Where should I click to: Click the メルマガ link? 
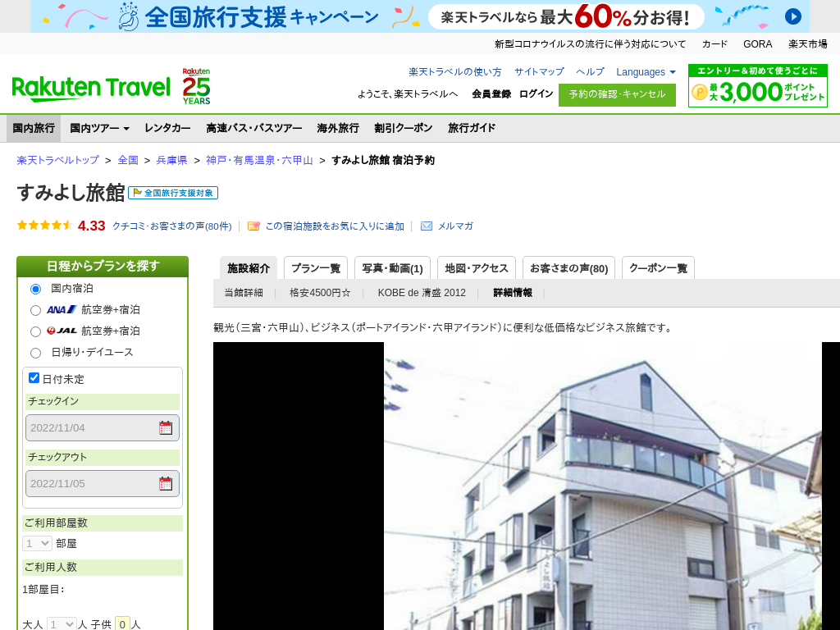(x=455, y=226)
